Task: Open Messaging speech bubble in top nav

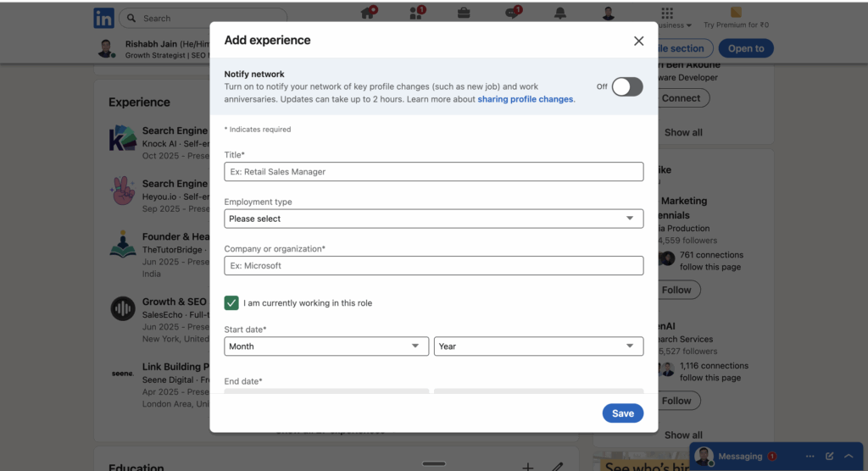Action: 512,13
